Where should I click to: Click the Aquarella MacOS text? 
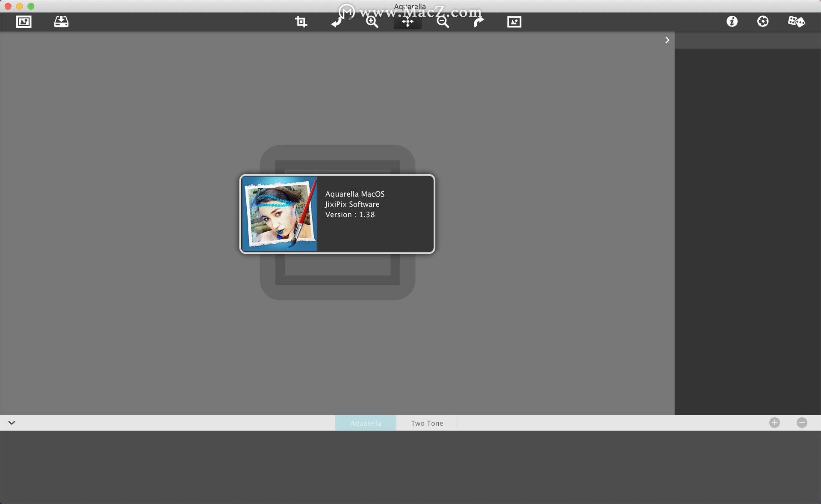point(355,194)
